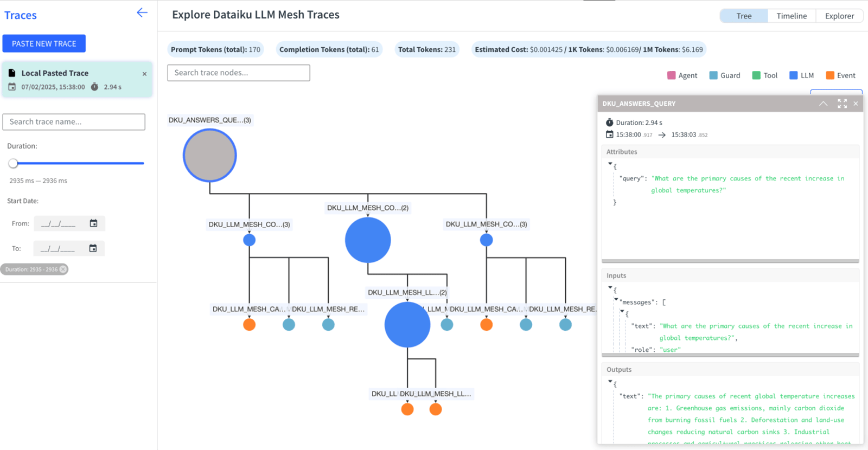Collapse the messages array in Inputs

(x=616, y=299)
